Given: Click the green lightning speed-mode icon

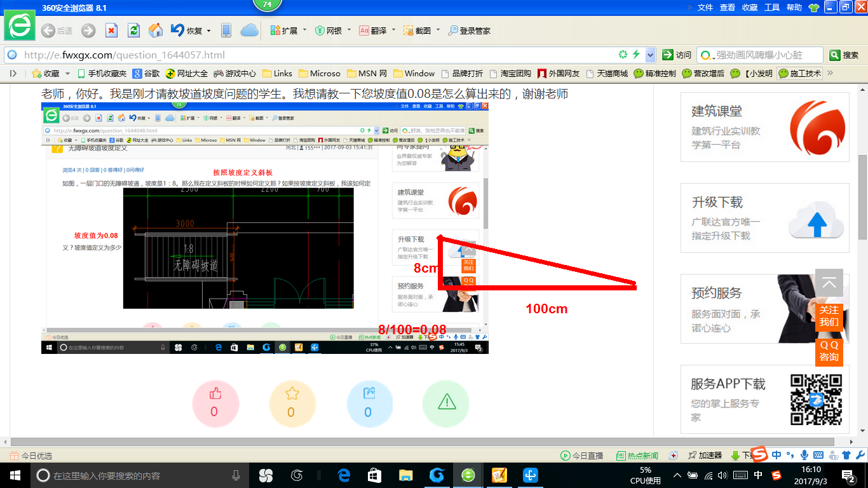Looking at the screenshot, I should pos(636,55).
